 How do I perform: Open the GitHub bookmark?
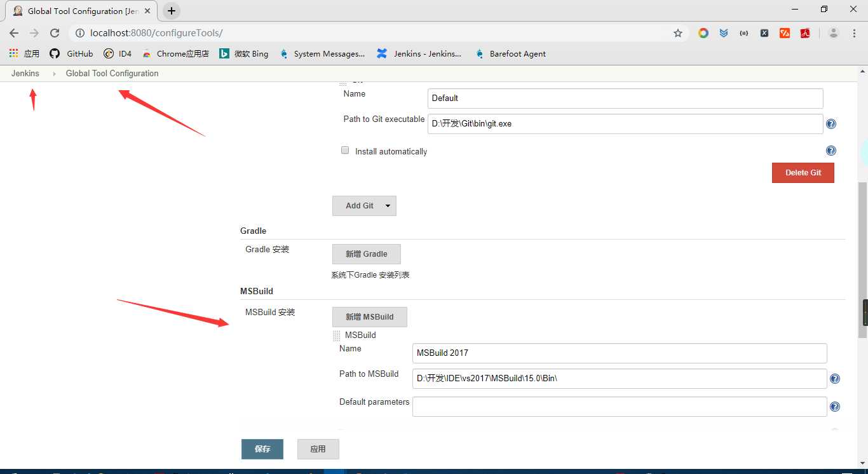click(71, 54)
